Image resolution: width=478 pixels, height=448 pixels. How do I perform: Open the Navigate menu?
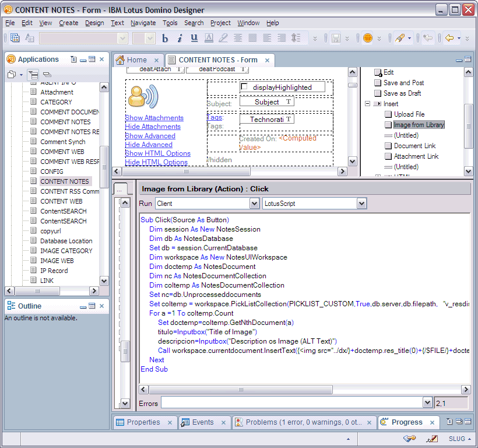pyautogui.click(x=143, y=23)
